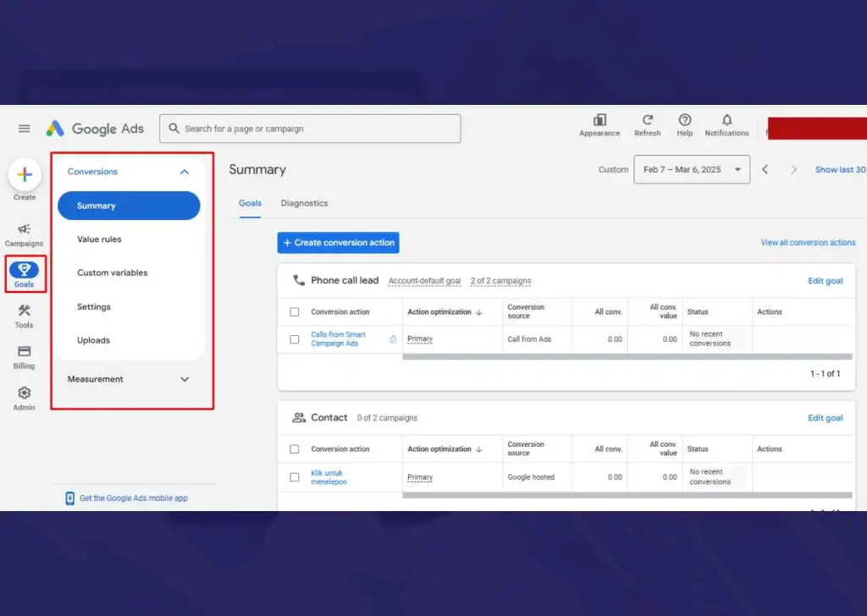Click Account-default goal label
The height and width of the screenshot is (616, 867).
tap(424, 281)
